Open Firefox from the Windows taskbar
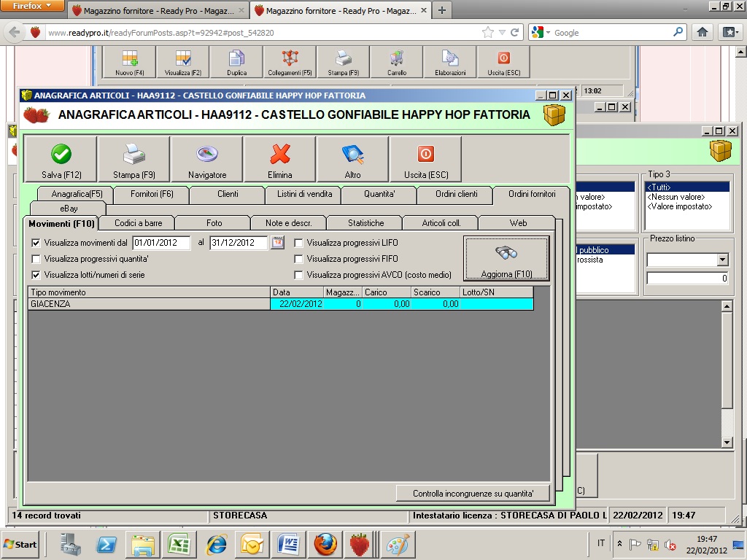 pyautogui.click(x=326, y=544)
